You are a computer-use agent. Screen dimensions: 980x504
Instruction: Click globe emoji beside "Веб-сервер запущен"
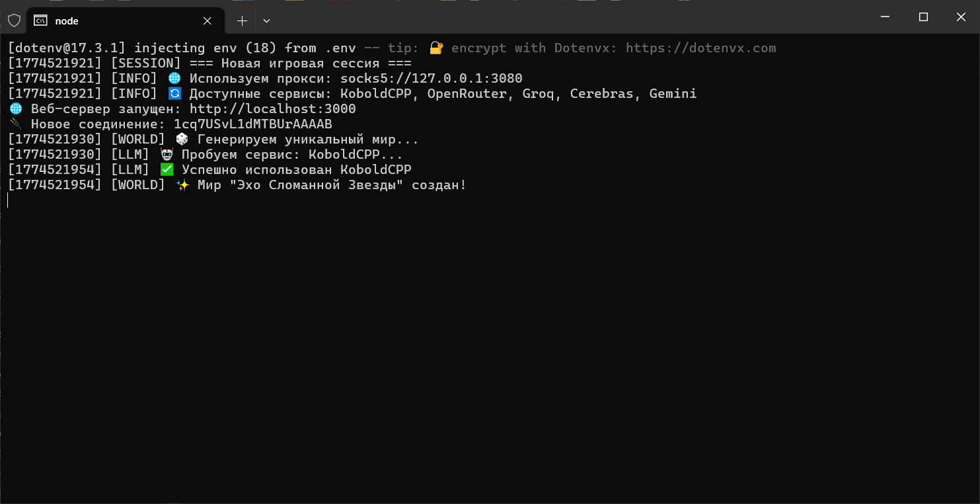[x=16, y=108]
